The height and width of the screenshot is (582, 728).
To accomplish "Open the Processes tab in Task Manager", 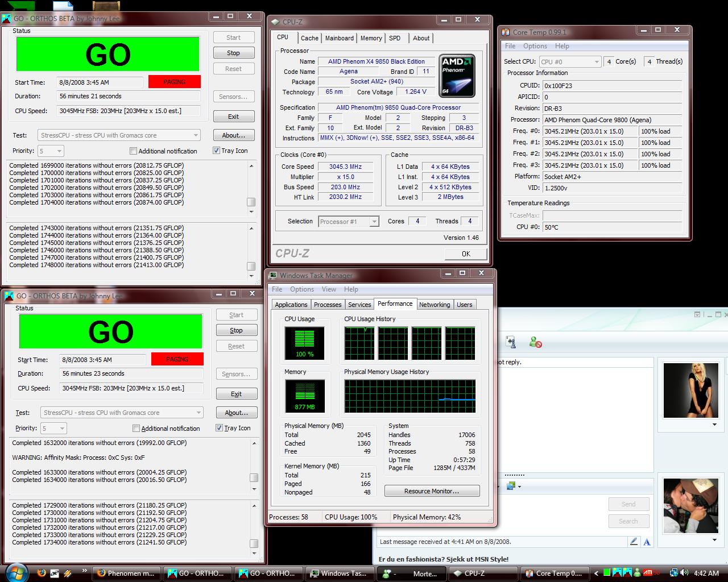I will click(x=328, y=305).
